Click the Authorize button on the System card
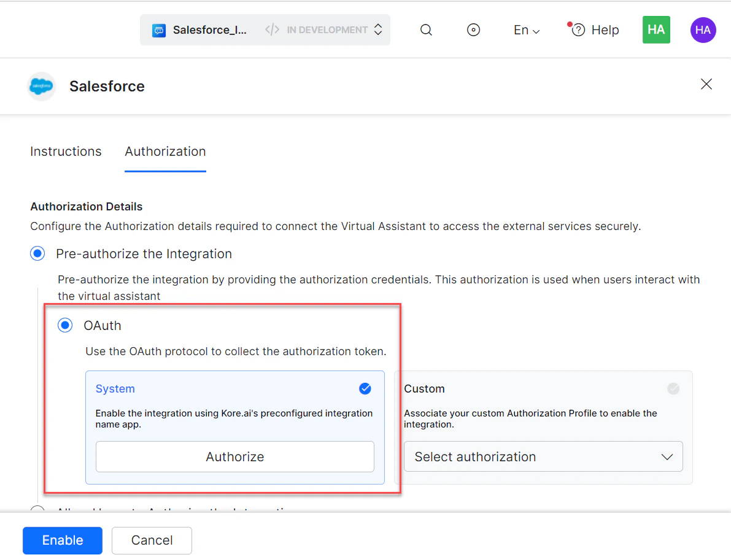This screenshot has height=560, width=731. click(x=234, y=456)
